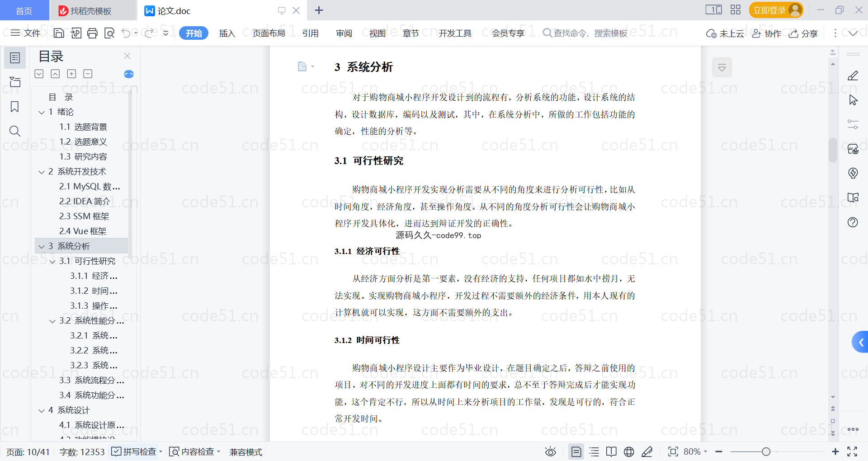This screenshot has width=868, height=461.
Task: Select the 开始 ribbon tab
Action: coord(193,33)
